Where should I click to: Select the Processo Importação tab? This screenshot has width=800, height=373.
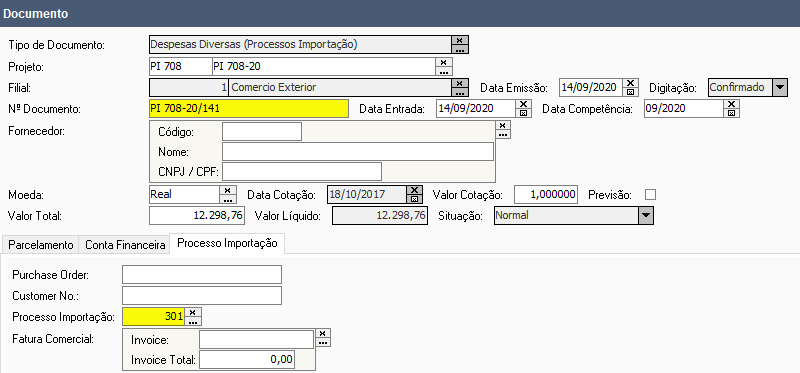tap(227, 243)
